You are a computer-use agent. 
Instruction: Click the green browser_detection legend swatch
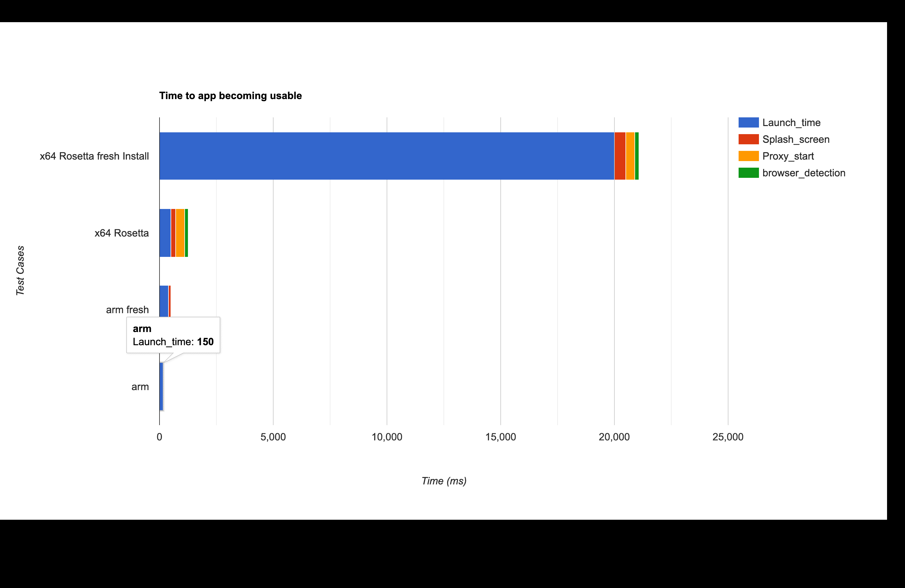(748, 173)
